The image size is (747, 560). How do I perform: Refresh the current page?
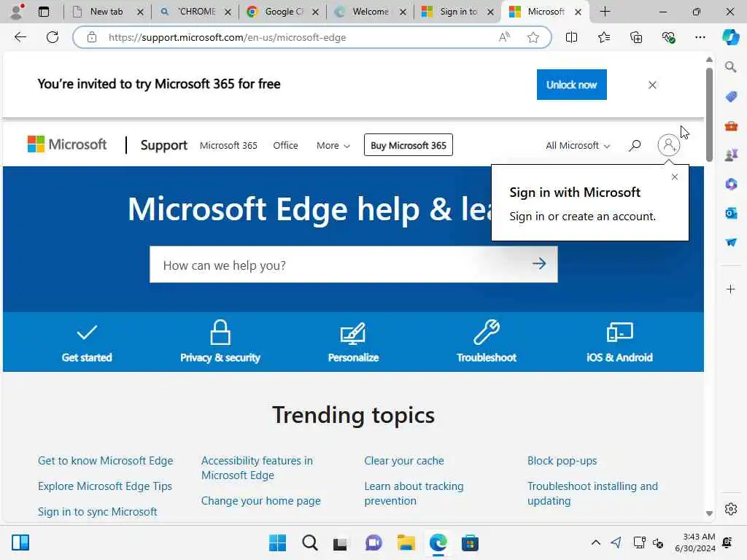click(x=53, y=37)
